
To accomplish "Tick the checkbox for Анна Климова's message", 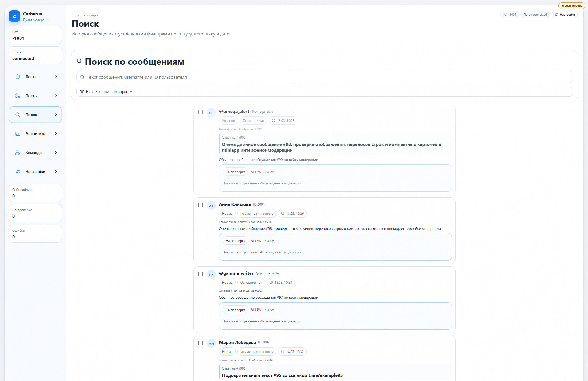I will [200, 205].
